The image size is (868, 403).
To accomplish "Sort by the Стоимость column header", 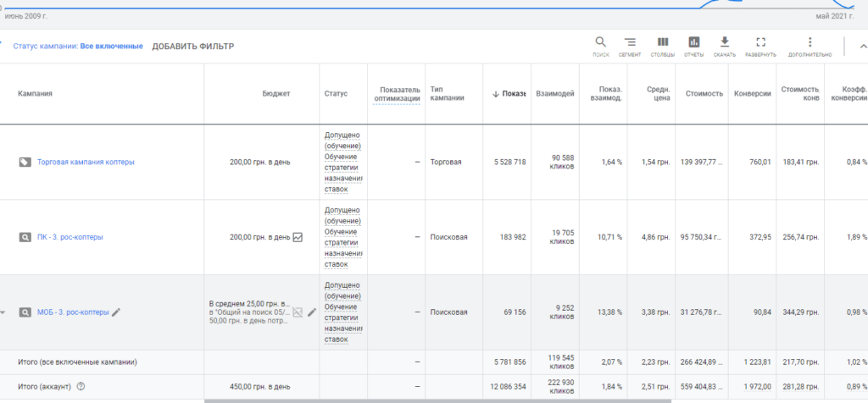I will 704,93.
